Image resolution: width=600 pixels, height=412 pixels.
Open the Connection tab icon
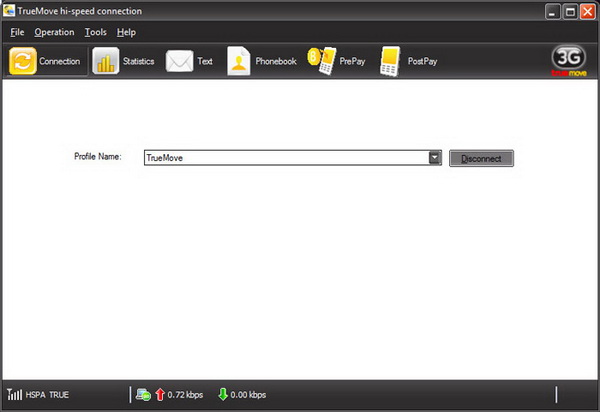(x=23, y=61)
